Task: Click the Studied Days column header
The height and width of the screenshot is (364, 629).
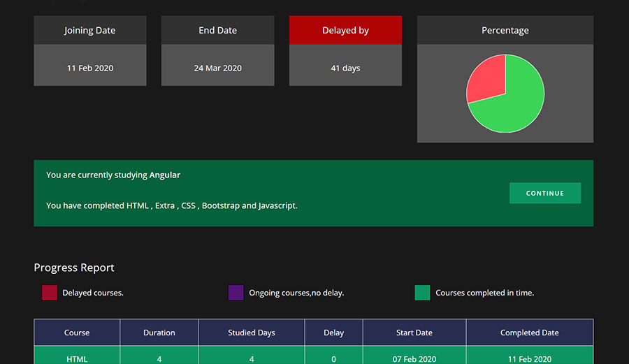Action: (x=252, y=333)
